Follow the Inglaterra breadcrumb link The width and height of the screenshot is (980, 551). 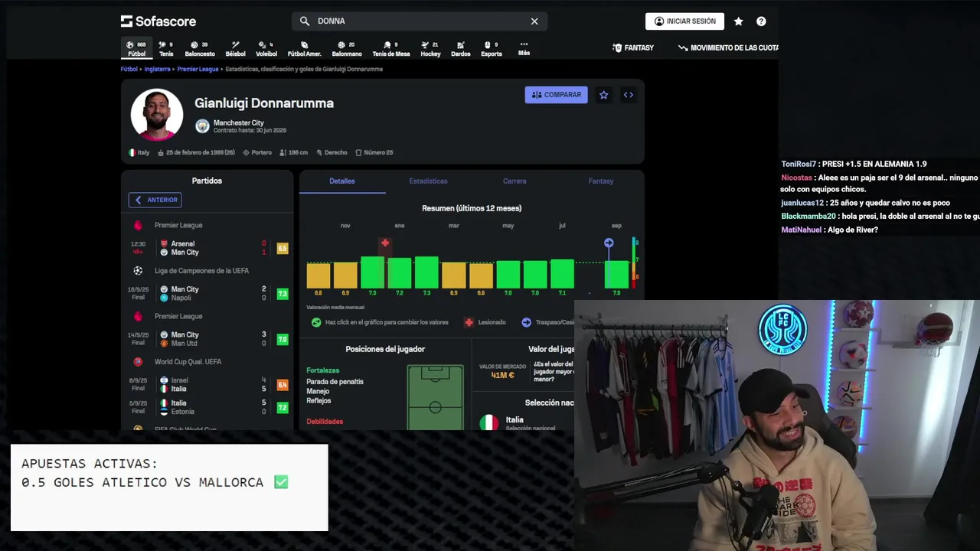[x=157, y=69]
